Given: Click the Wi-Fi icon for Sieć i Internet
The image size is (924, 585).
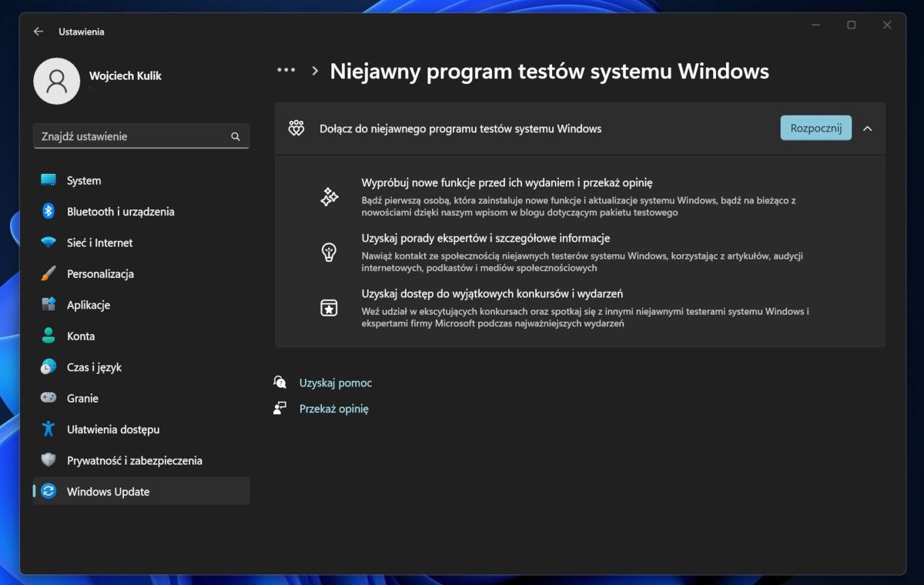Looking at the screenshot, I should 49,242.
